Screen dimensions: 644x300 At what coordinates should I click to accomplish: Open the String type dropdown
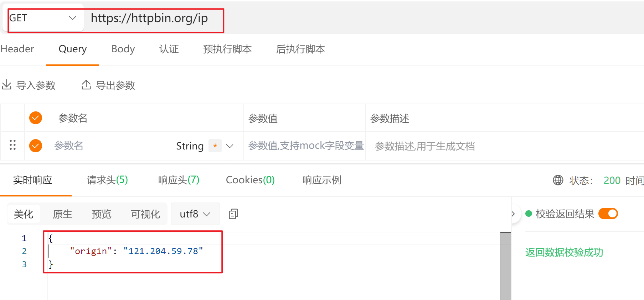[230, 146]
